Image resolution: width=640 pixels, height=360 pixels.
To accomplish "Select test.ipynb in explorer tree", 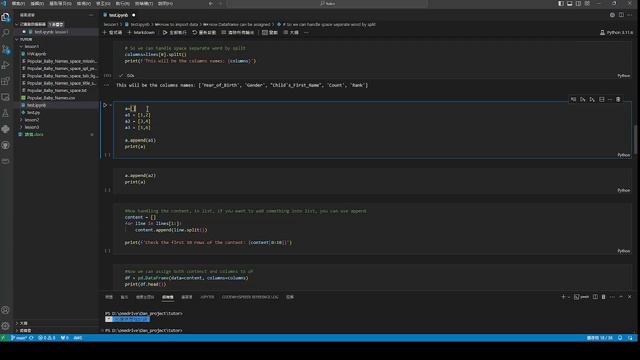I will pos(36,105).
